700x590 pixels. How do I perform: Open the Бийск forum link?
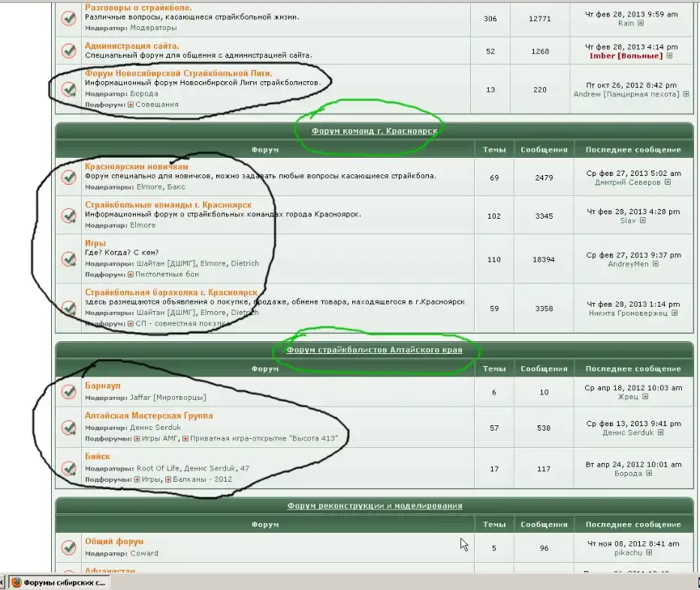[98, 456]
